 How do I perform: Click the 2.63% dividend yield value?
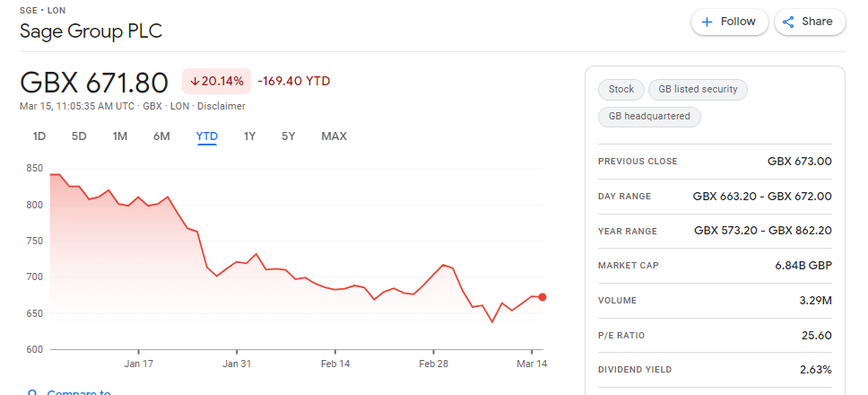tap(815, 370)
